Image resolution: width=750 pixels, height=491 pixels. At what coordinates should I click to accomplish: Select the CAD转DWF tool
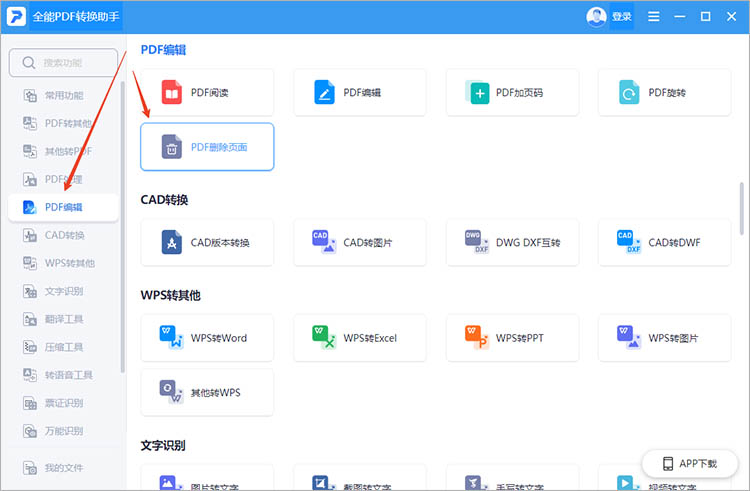tap(665, 242)
